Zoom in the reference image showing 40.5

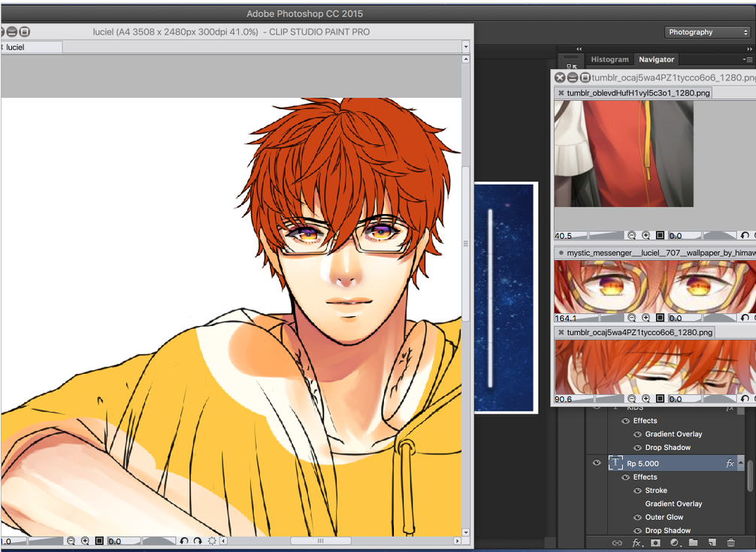click(x=646, y=235)
